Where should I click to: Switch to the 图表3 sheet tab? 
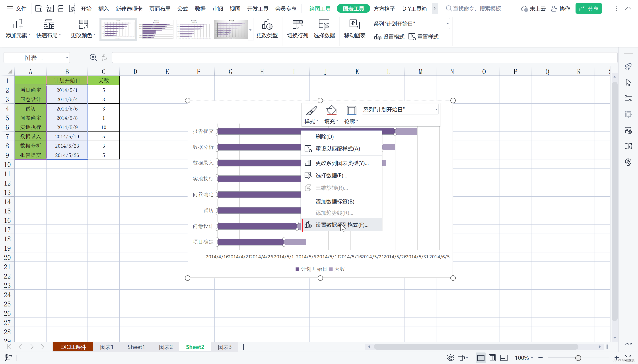click(x=224, y=347)
